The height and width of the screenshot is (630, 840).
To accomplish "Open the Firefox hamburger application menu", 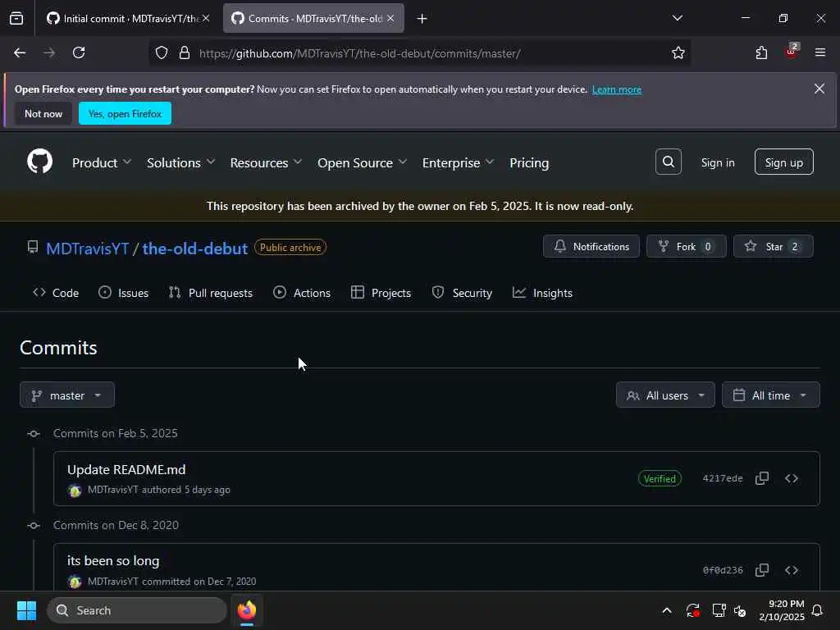I will click(819, 52).
